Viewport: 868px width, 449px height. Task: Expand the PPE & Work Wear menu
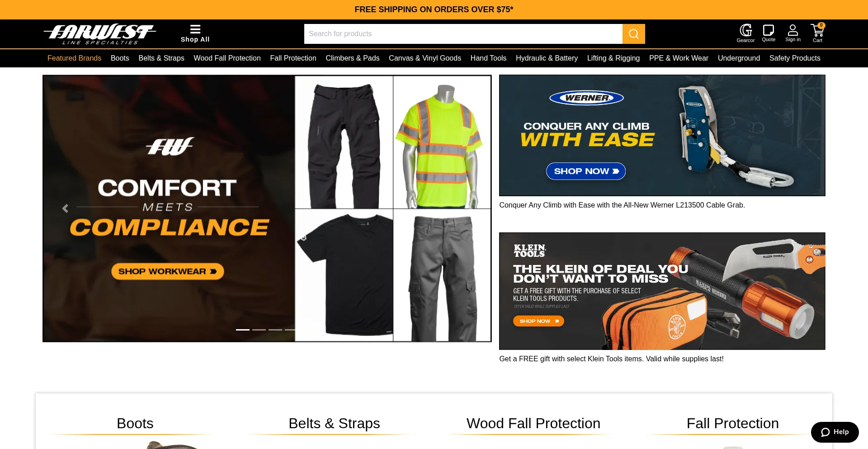[679, 58]
